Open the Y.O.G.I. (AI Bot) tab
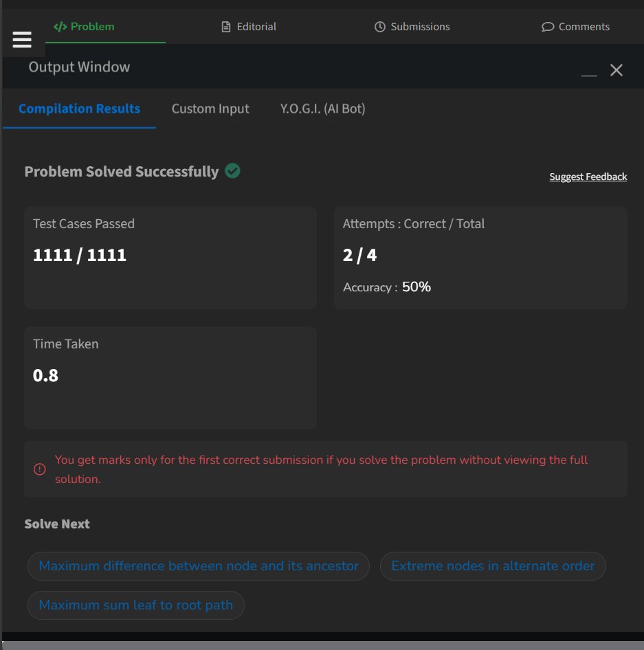The width and height of the screenshot is (644, 650). 322,109
